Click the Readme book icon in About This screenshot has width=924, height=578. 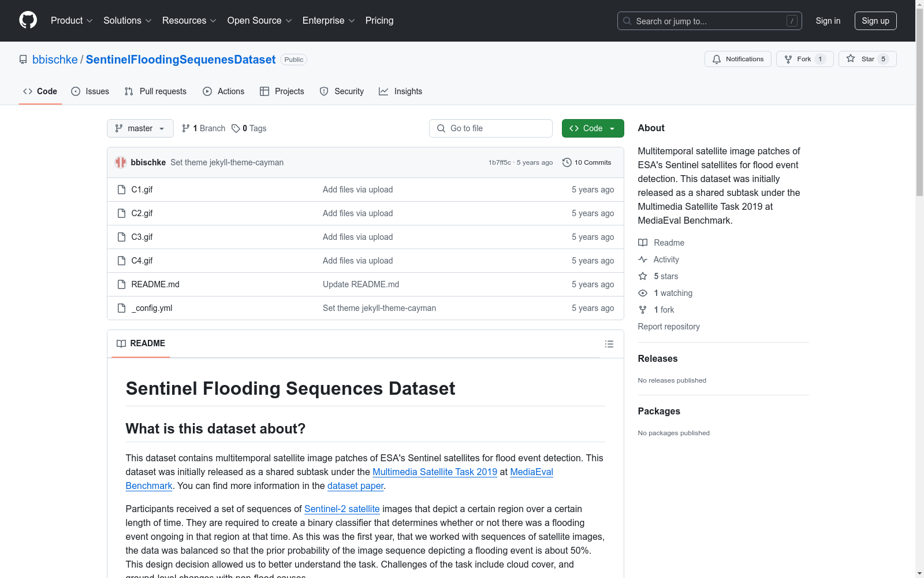(x=643, y=243)
